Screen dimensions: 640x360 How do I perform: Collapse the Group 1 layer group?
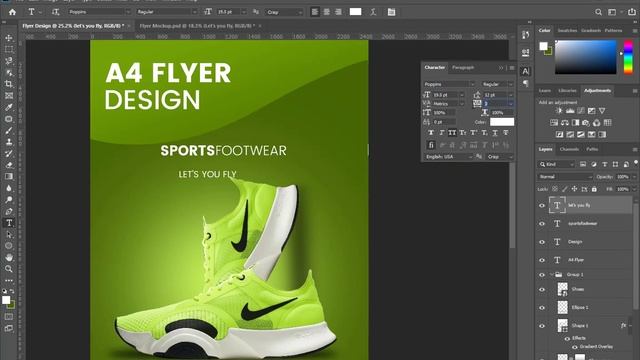click(551, 275)
